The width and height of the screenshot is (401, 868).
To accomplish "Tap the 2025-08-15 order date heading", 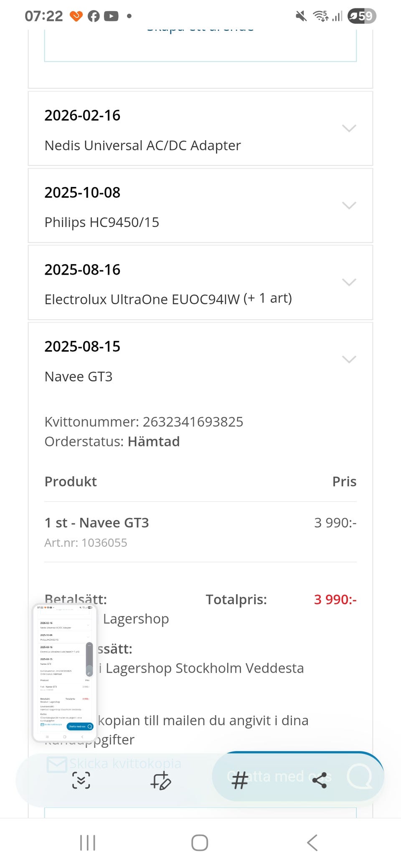I will click(82, 346).
